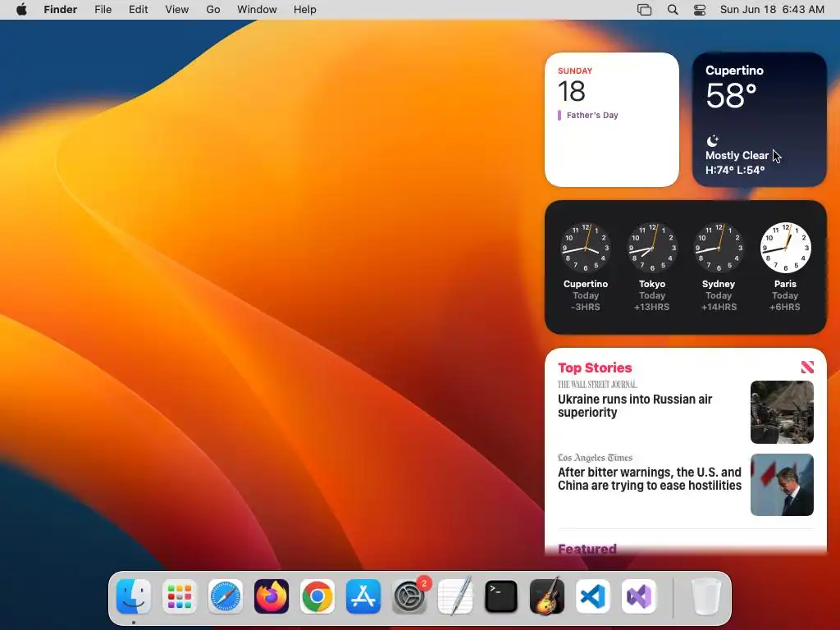Click the large 18 date in calendar widget

pyautogui.click(x=571, y=91)
